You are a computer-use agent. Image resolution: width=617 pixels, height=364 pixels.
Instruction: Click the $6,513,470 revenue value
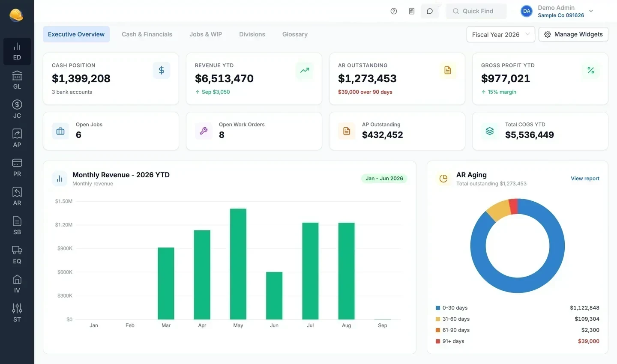pos(224,78)
